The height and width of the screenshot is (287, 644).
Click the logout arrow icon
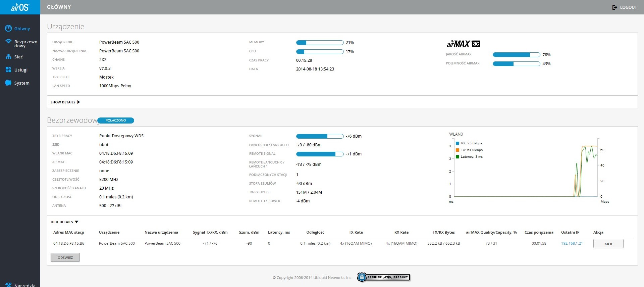click(x=614, y=7)
